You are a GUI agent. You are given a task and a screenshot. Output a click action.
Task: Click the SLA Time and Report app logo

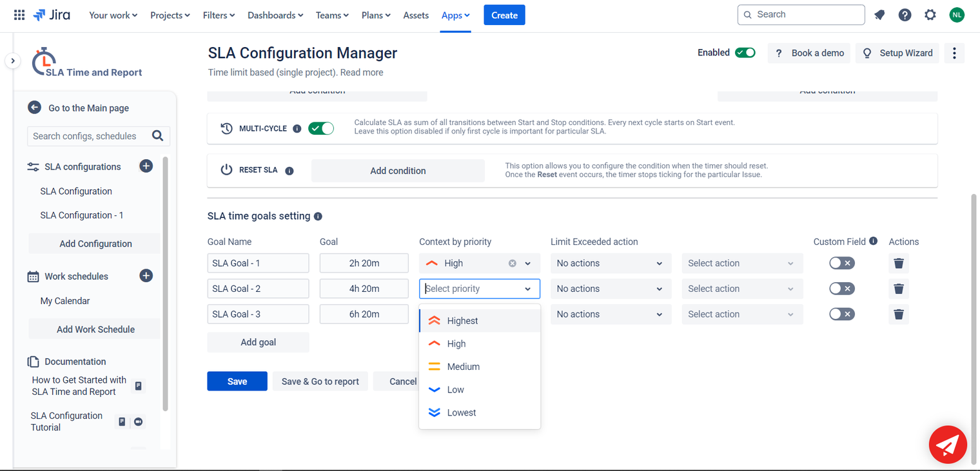43,60
